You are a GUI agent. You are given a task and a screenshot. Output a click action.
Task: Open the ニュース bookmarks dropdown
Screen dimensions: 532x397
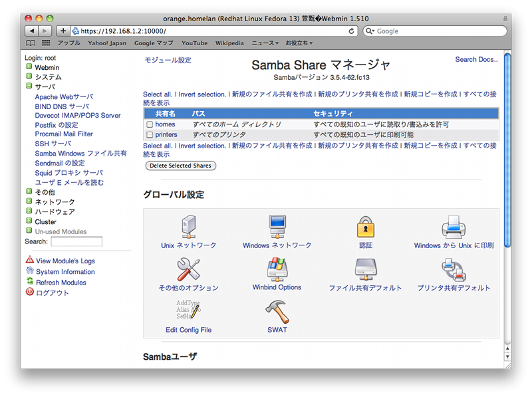coord(266,43)
